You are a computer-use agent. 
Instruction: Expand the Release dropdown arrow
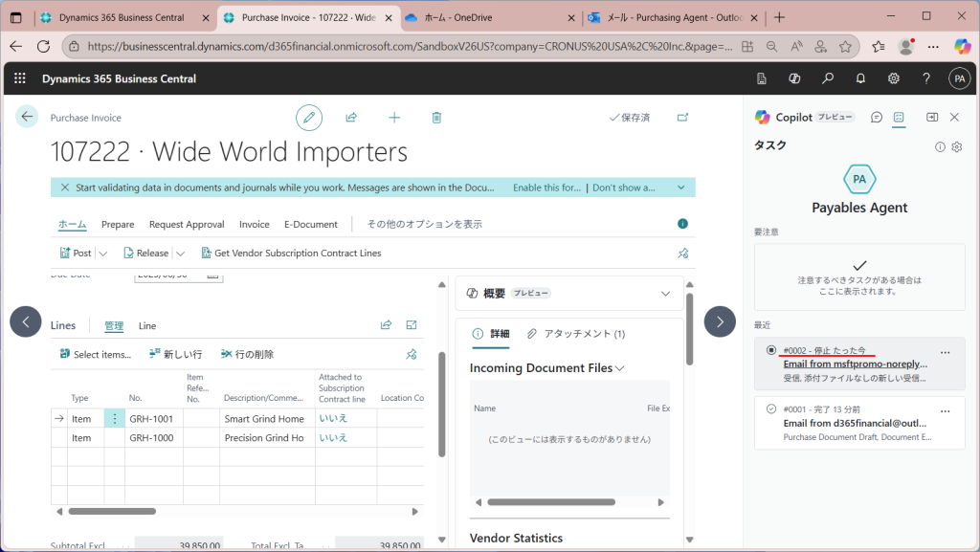click(181, 254)
